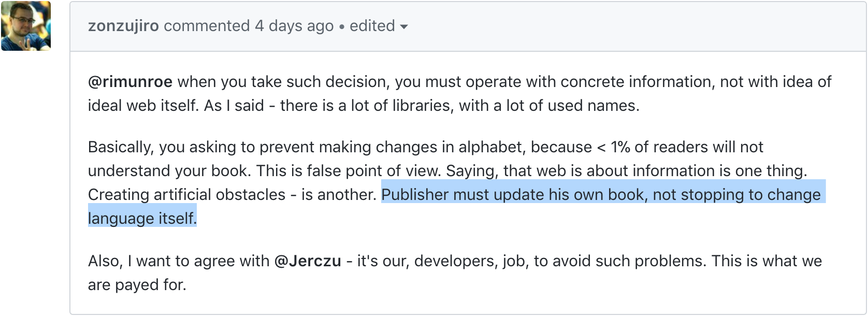Click the highlighted "language itself." text
Screen dimensions: 868x316
[142, 219]
